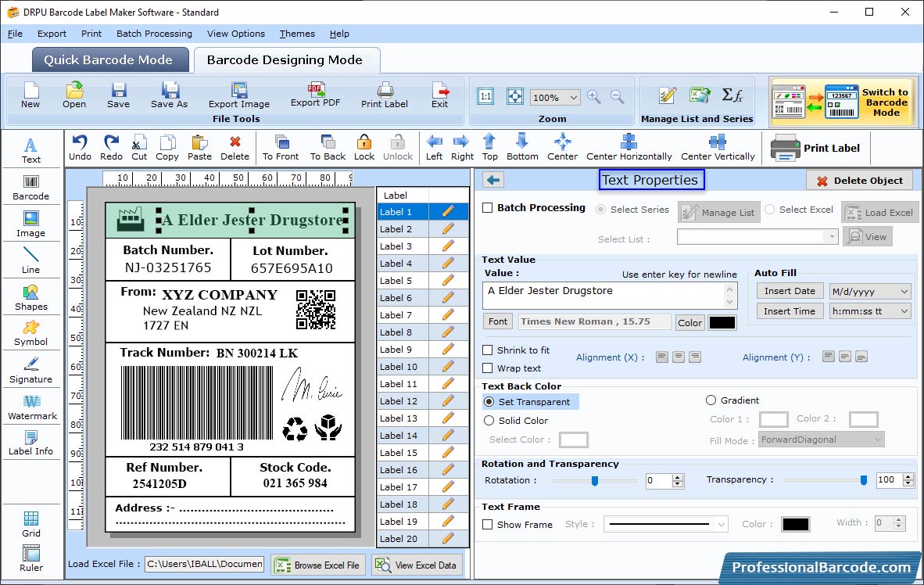Click Browse Excel File button
Viewport: 924px width, 585px height.
(x=318, y=565)
